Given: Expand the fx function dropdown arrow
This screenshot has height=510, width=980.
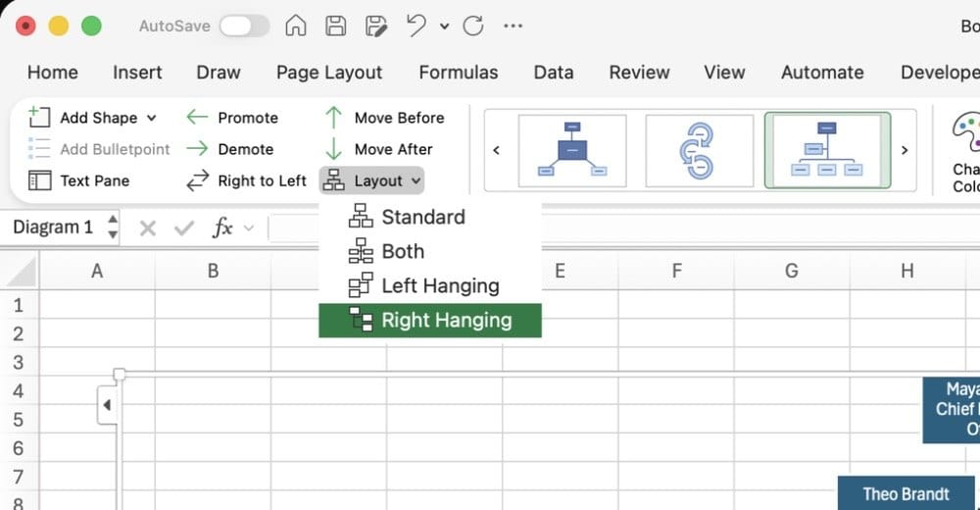Looking at the screenshot, I should pyautogui.click(x=249, y=228).
